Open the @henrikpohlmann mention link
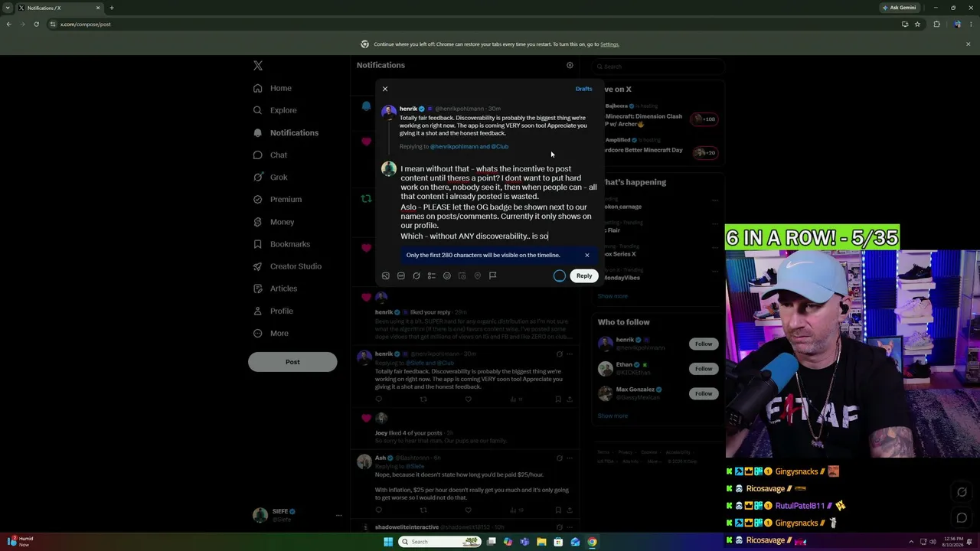Screen dimensions: 980x551 [453, 146]
